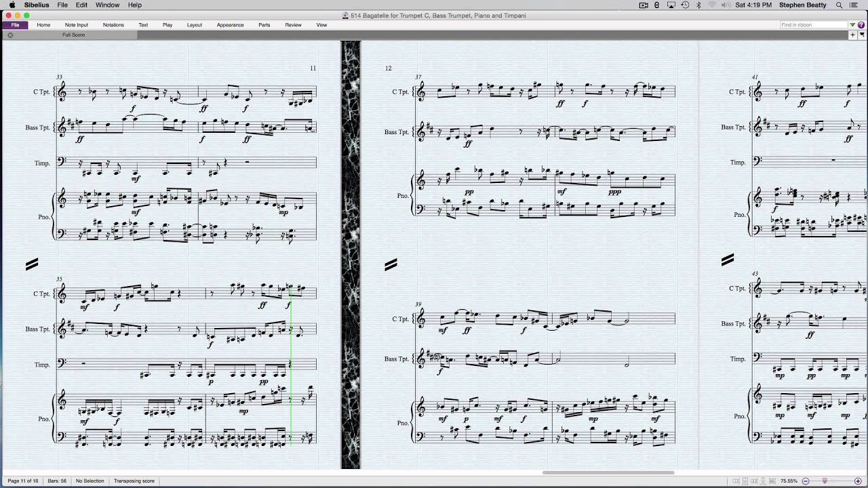Open the volume control menu icon
This screenshot has height=488, width=868.
(x=725, y=5)
